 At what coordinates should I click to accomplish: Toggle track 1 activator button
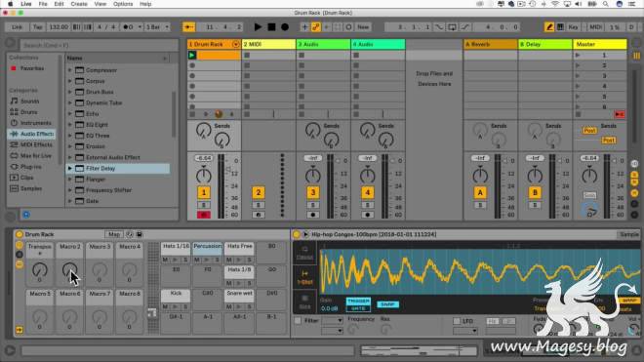pos(204,192)
